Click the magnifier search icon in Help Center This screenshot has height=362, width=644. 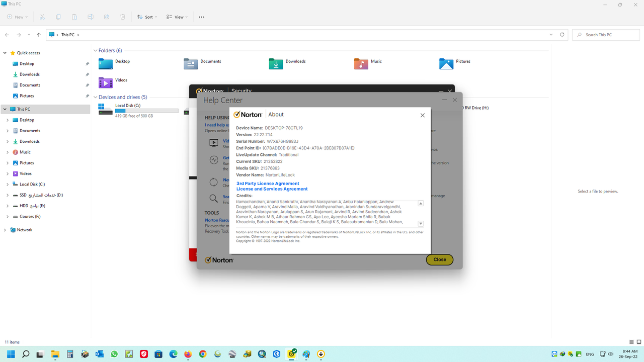tap(214, 198)
